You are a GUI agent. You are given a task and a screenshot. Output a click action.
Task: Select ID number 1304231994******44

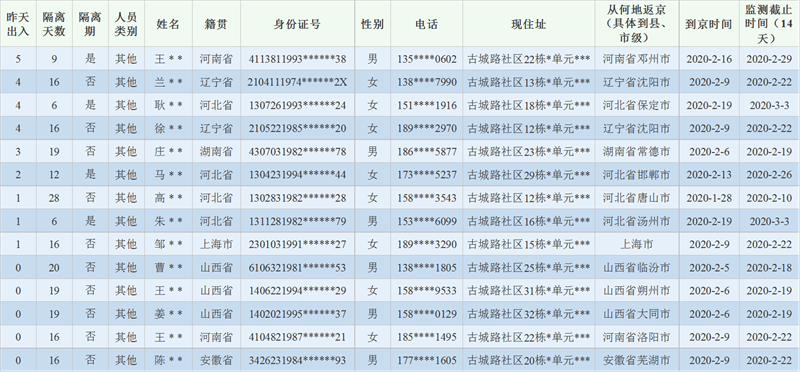point(297,175)
